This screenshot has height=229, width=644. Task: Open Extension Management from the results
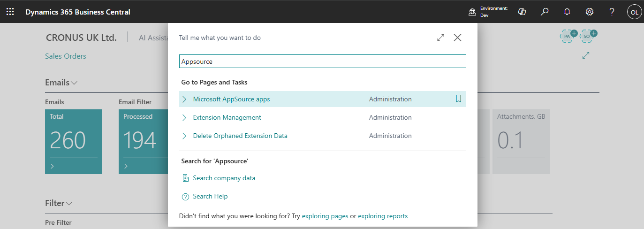227,117
